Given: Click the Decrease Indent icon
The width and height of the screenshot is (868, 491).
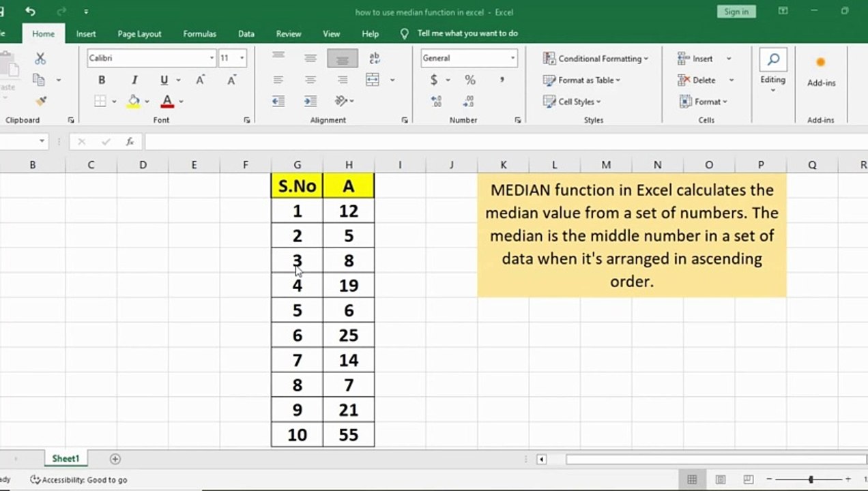Looking at the screenshot, I should pos(278,101).
